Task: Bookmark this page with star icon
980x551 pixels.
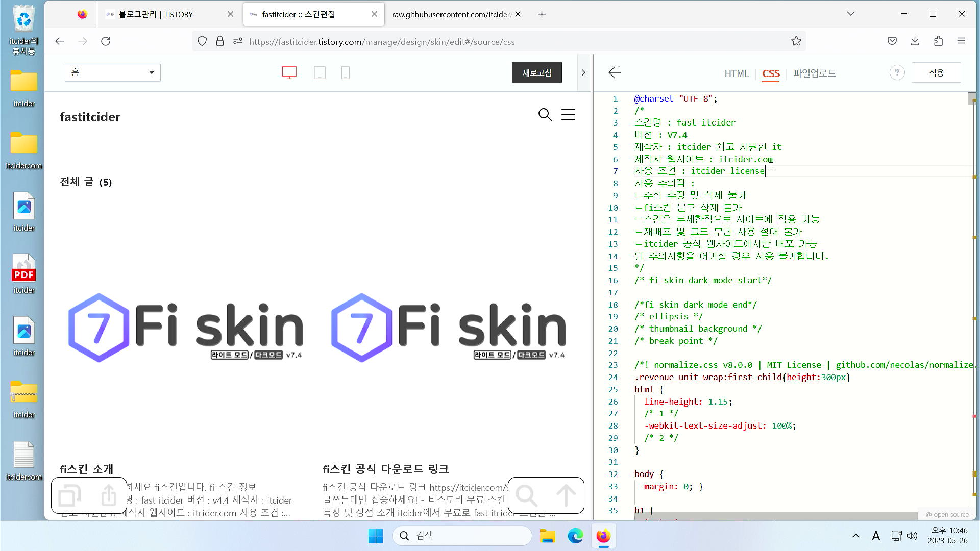Action: click(796, 41)
